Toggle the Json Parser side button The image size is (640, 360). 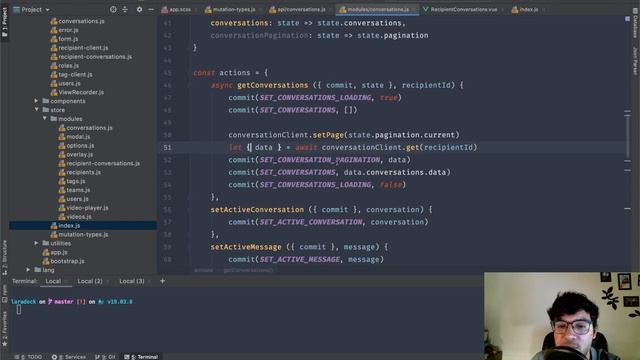635,60
